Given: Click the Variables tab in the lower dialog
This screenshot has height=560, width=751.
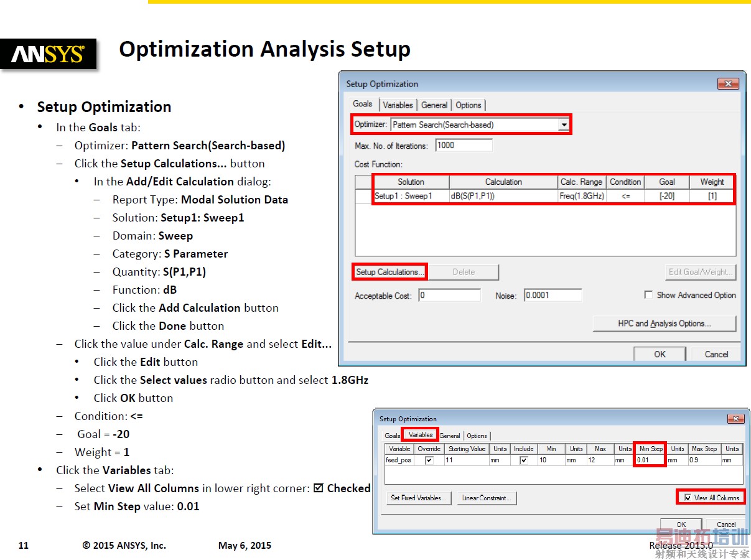Looking at the screenshot, I should point(421,434).
